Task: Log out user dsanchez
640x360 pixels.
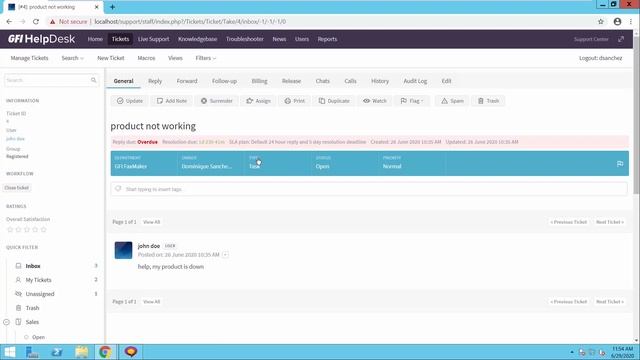Action: pos(600,58)
